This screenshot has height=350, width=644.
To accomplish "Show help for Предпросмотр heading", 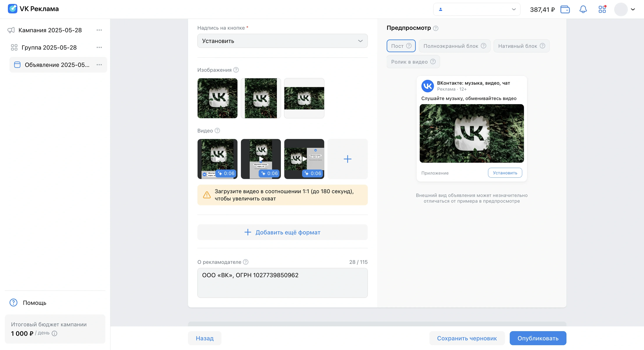I will point(435,28).
